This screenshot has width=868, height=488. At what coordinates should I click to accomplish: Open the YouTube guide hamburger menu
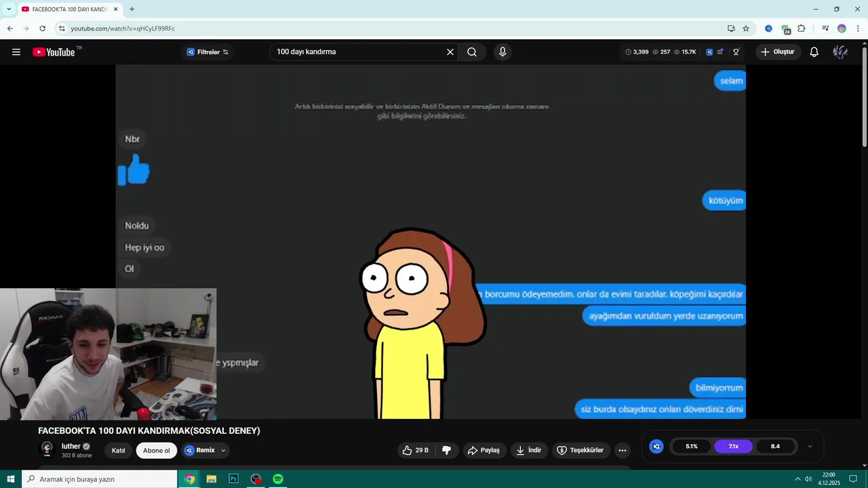tap(16, 52)
